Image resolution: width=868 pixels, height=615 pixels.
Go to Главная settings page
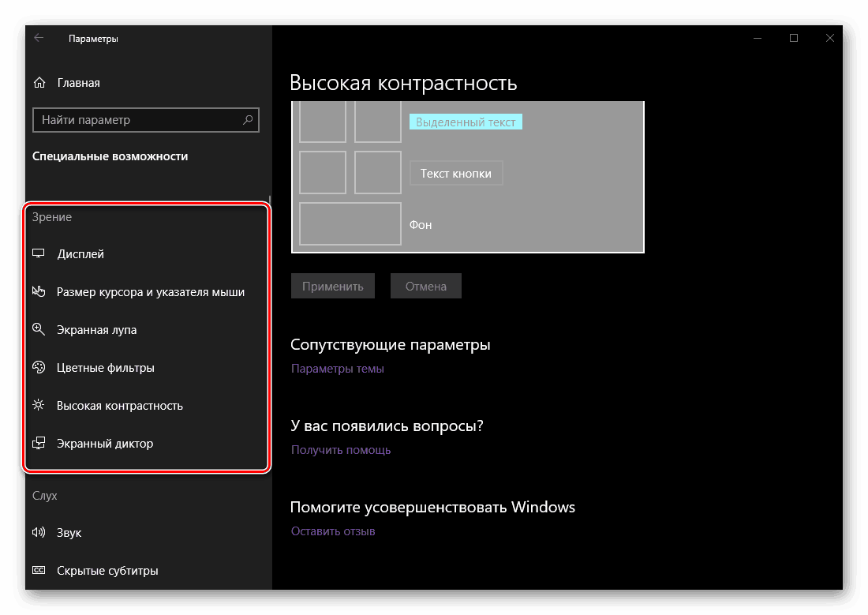79,83
